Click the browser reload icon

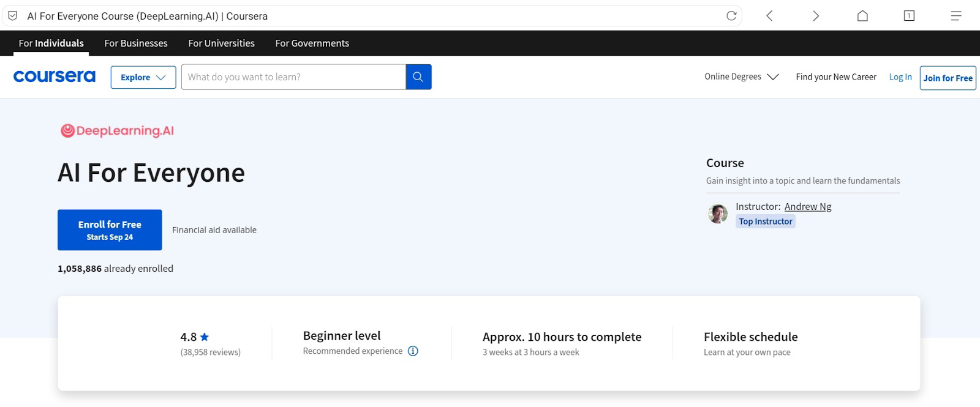click(731, 16)
